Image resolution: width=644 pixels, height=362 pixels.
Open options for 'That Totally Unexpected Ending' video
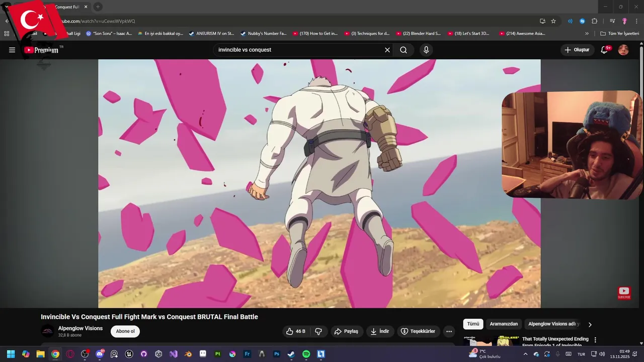(595, 340)
